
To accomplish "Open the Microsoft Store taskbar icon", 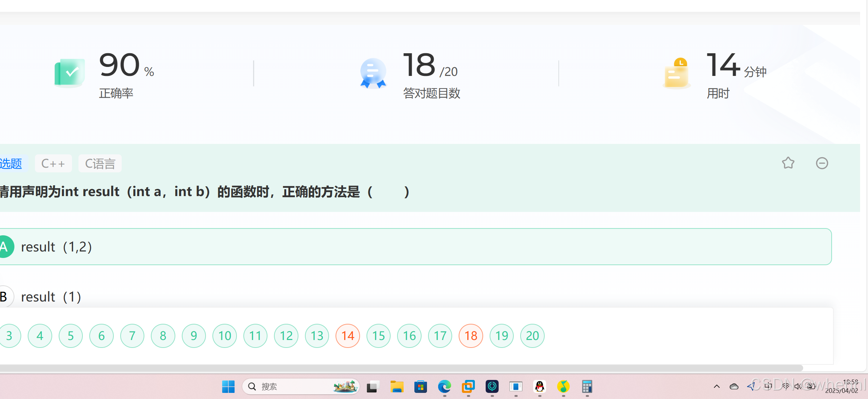I will point(420,387).
